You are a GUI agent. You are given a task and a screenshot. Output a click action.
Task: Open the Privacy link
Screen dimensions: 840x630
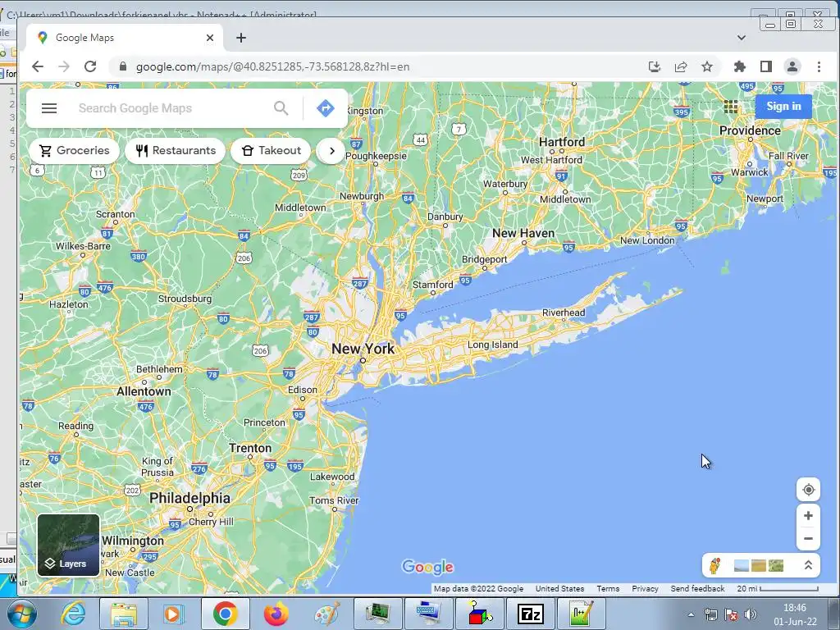point(645,588)
